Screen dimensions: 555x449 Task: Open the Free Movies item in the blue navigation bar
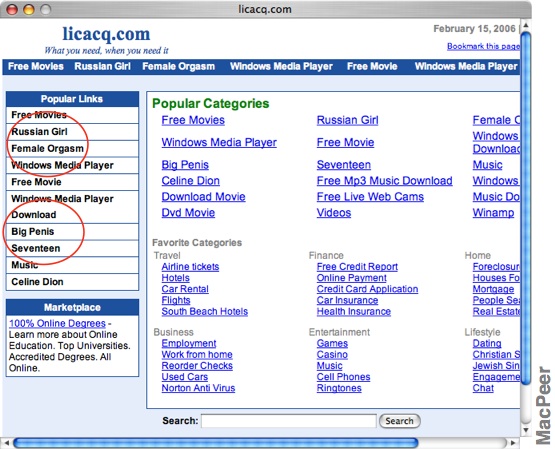(36, 67)
